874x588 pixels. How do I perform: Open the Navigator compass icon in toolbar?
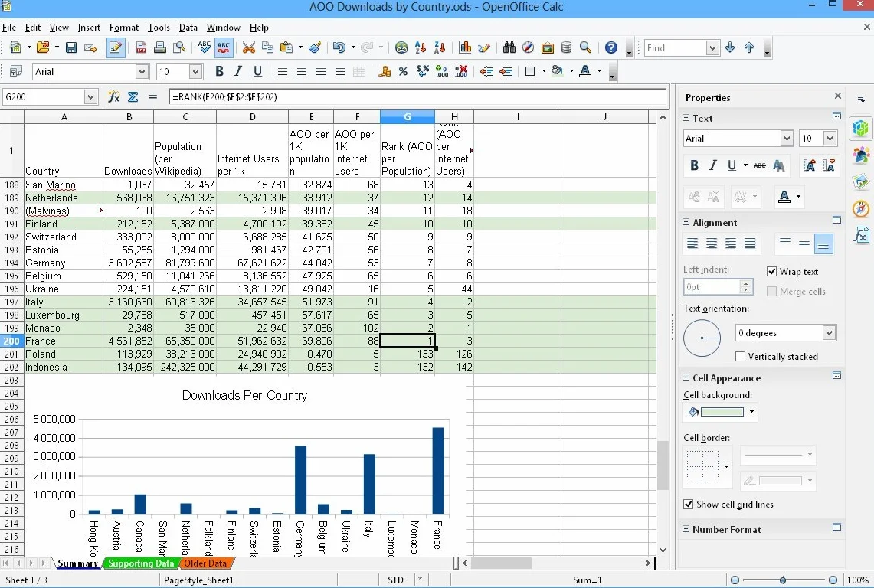coord(528,48)
